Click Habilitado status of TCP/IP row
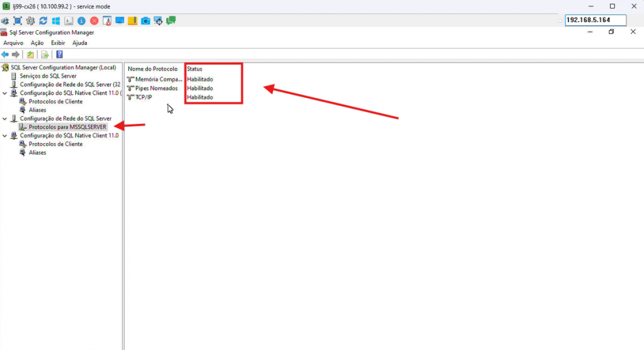The image size is (644, 350). [200, 97]
